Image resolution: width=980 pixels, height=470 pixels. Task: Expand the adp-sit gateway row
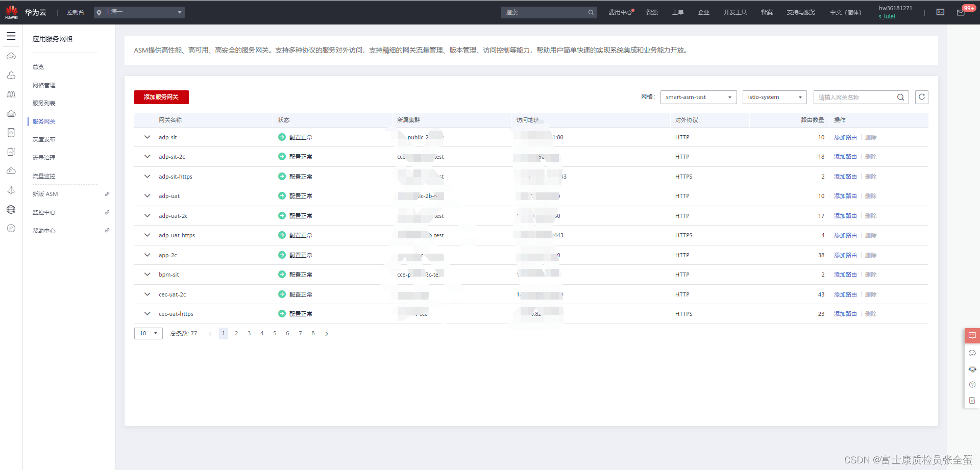[147, 137]
